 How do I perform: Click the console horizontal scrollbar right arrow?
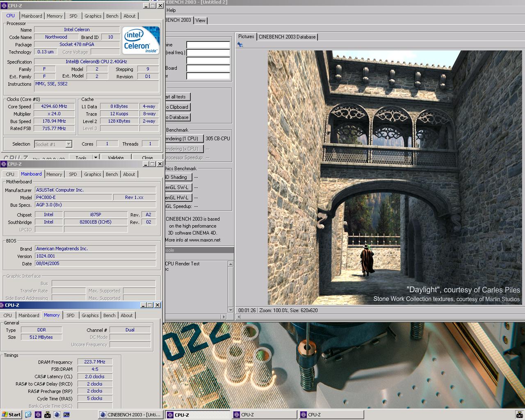tap(224, 317)
